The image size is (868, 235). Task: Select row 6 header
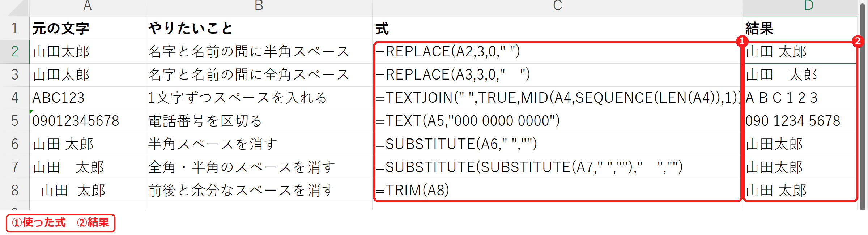pyautogui.click(x=14, y=144)
